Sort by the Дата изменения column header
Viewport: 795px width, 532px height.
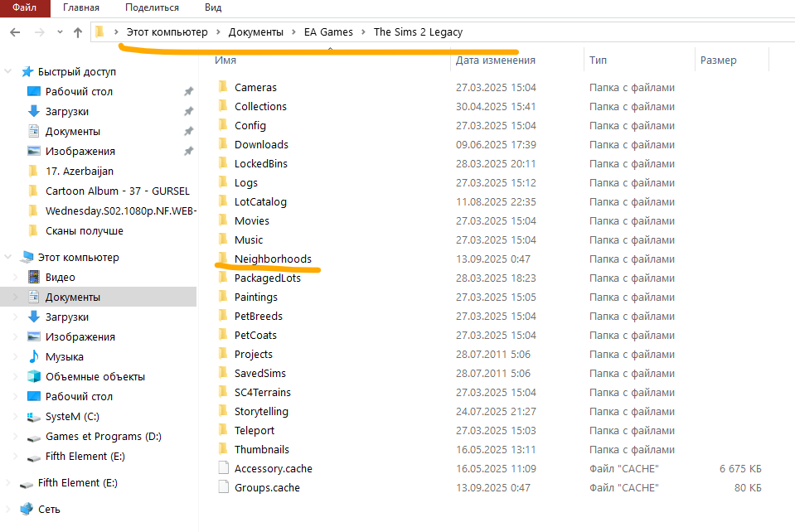pyautogui.click(x=495, y=60)
